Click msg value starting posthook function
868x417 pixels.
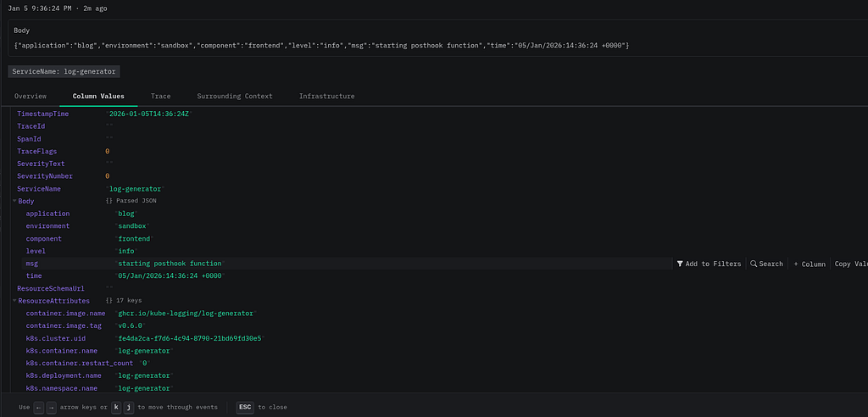tap(170, 264)
